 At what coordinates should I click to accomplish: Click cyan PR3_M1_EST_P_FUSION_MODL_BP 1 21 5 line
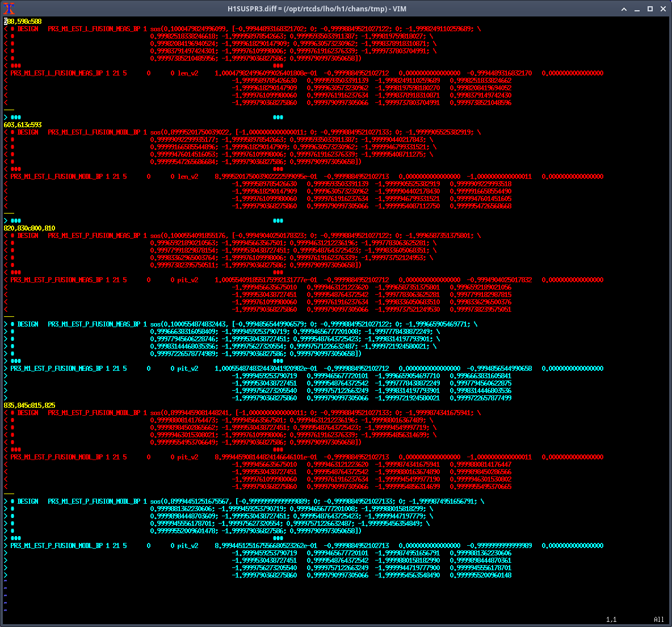pos(68,546)
